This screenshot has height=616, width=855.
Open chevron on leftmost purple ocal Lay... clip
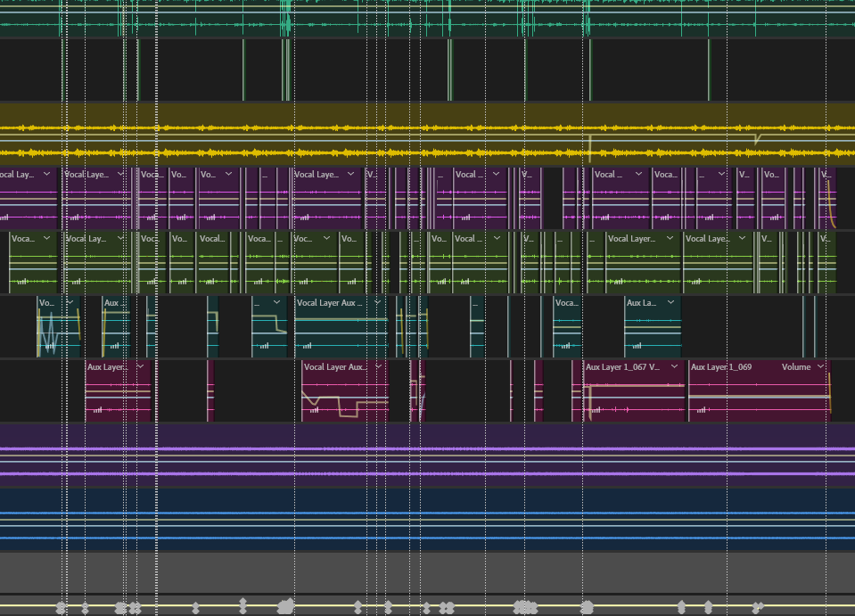(x=47, y=173)
